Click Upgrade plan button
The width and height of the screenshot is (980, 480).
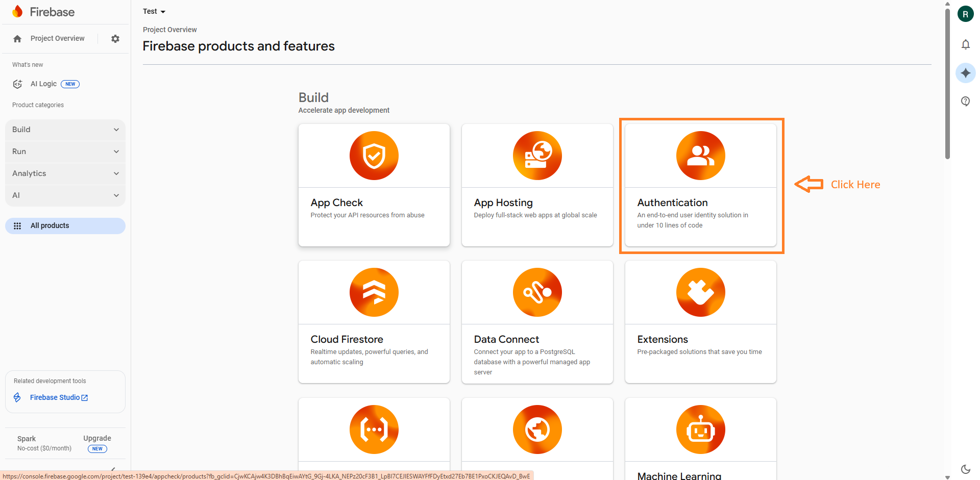97,438
